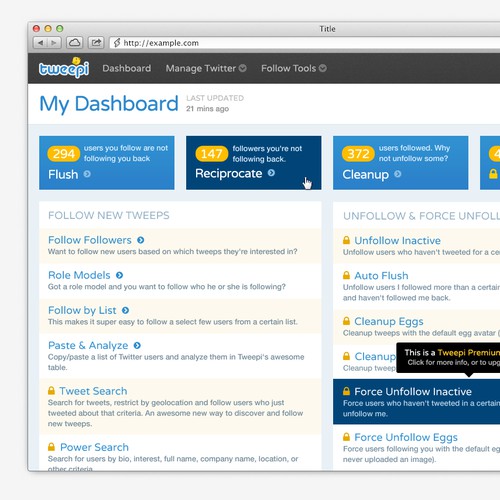This screenshot has width=500, height=500.
Task: Open the Role Models tool
Action: click(79, 275)
